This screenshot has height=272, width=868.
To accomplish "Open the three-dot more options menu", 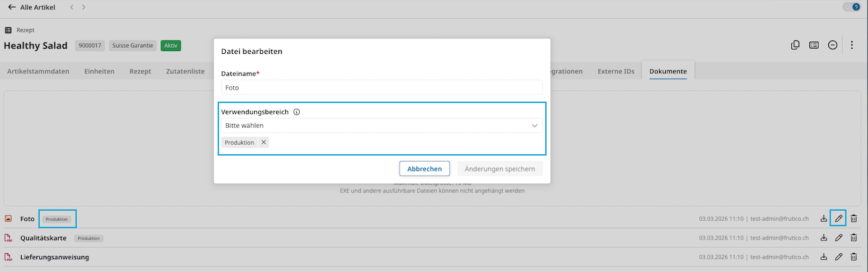I will [x=852, y=45].
